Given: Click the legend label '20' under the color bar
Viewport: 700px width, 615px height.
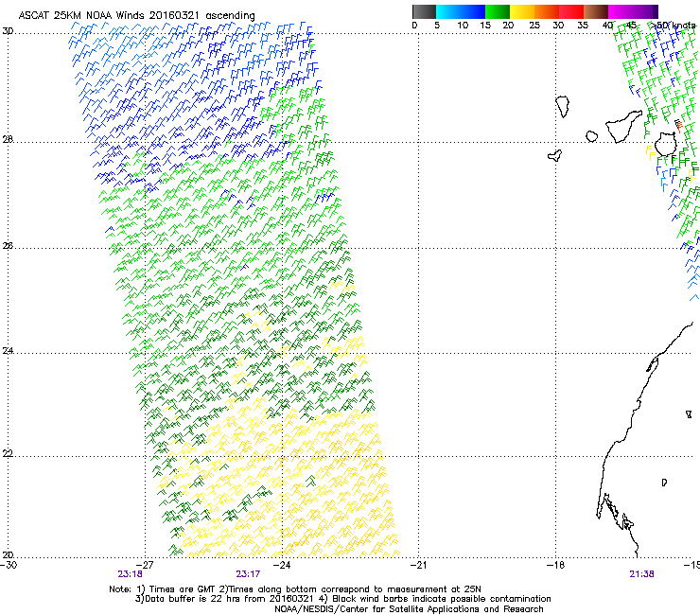Looking at the screenshot, I should point(508,26).
